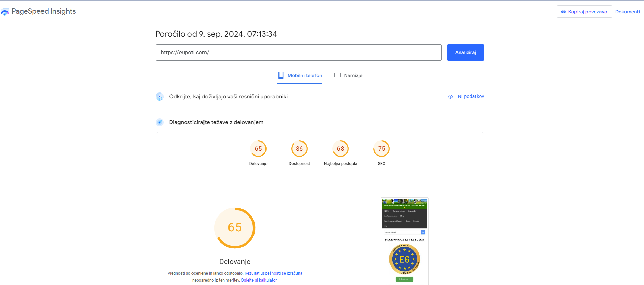
Task: Jump to Dostopnost score gauge 86
Action: pyautogui.click(x=299, y=149)
